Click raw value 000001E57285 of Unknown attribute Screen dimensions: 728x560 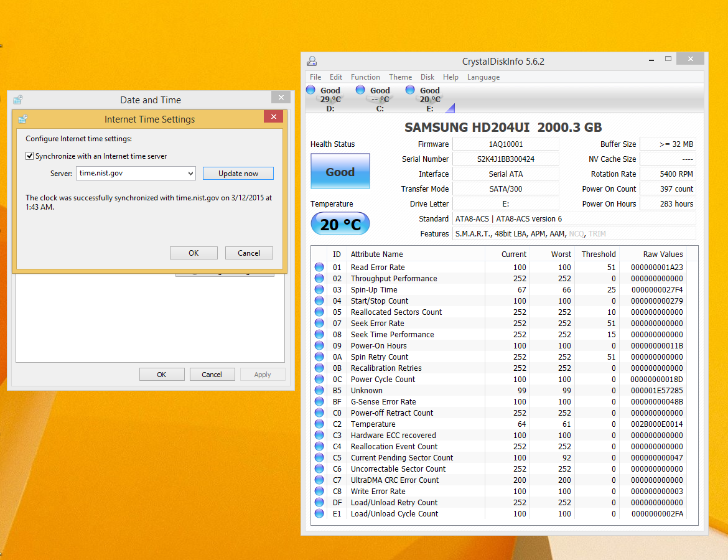pos(656,391)
